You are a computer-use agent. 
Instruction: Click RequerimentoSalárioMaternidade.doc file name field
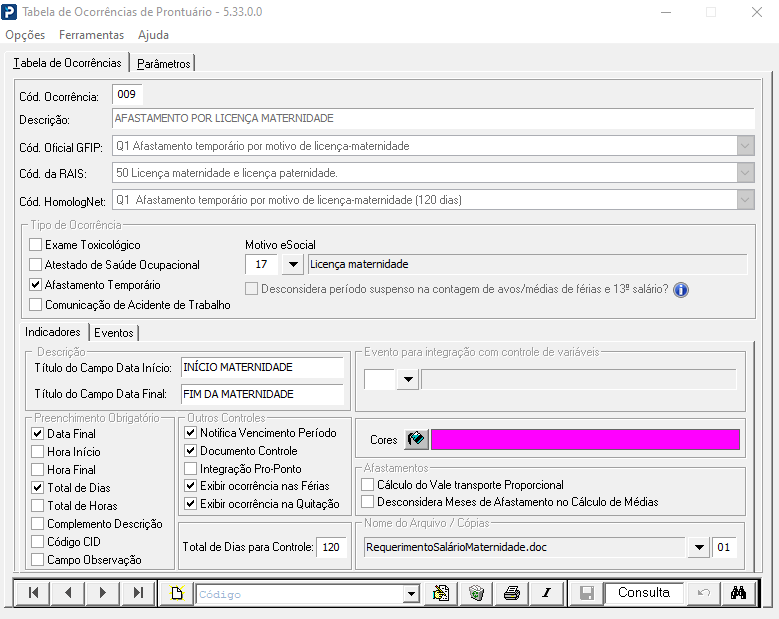524,547
